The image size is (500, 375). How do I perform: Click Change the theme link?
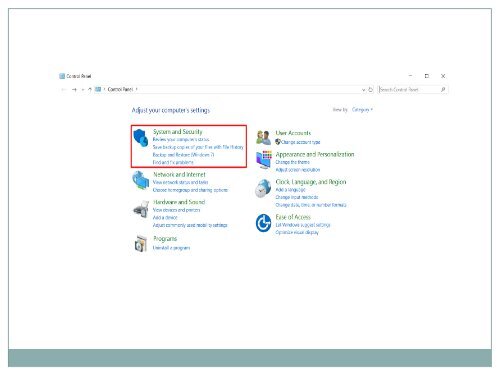[x=292, y=162]
